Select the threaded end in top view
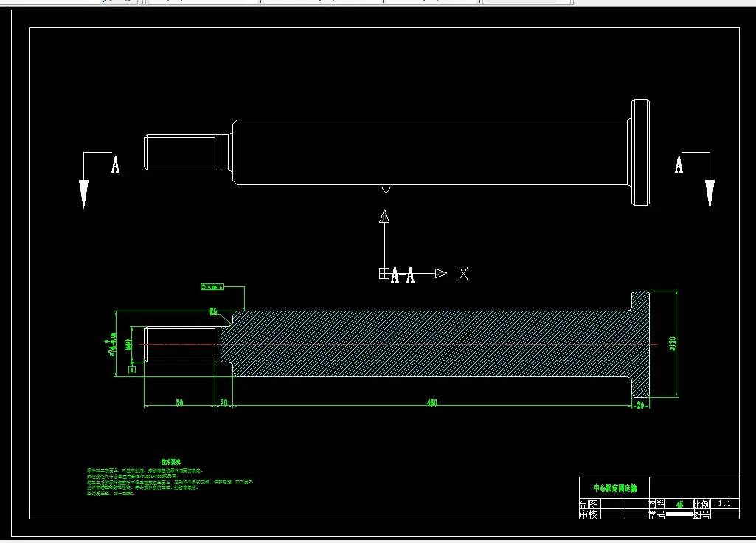The width and height of the screenshot is (756, 543). (x=180, y=153)
